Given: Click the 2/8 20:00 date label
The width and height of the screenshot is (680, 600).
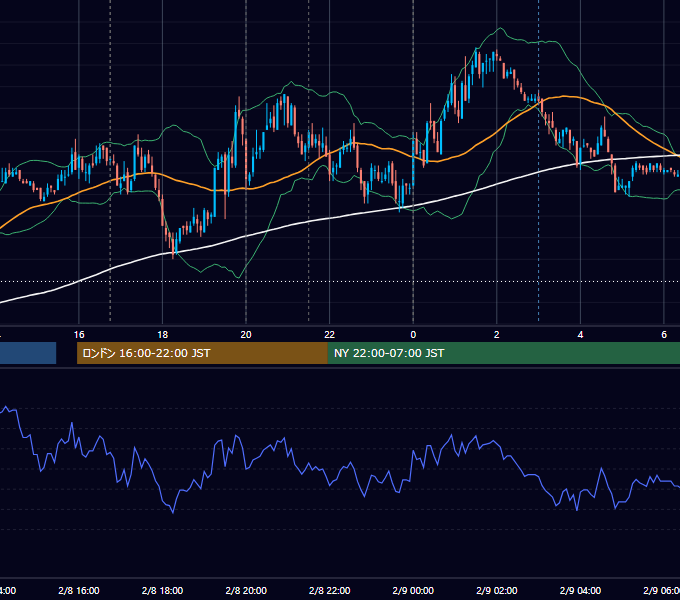Looking at the screenshot, I should (x=246, y=590).
